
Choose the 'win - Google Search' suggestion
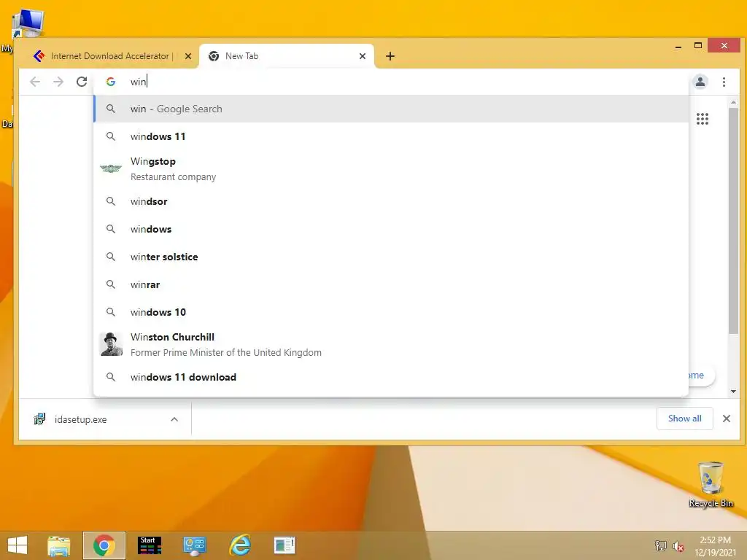pos(391,109)
